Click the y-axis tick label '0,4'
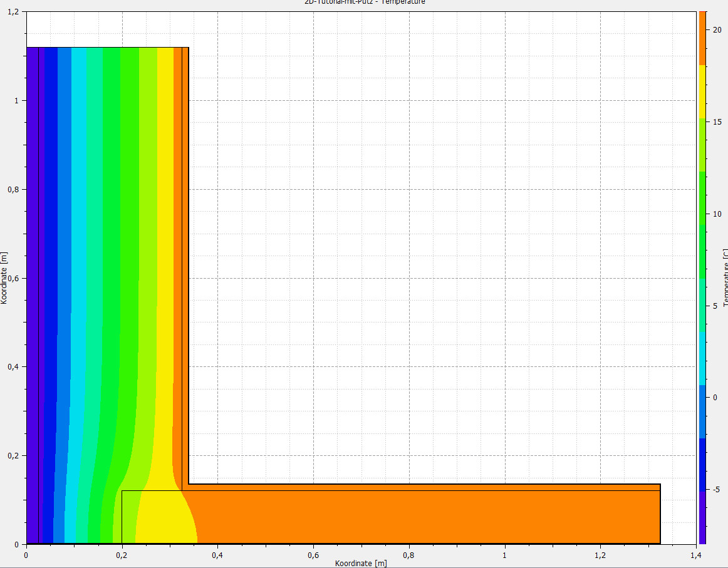This screenshot has height=568, width=728. pos(13,366)
